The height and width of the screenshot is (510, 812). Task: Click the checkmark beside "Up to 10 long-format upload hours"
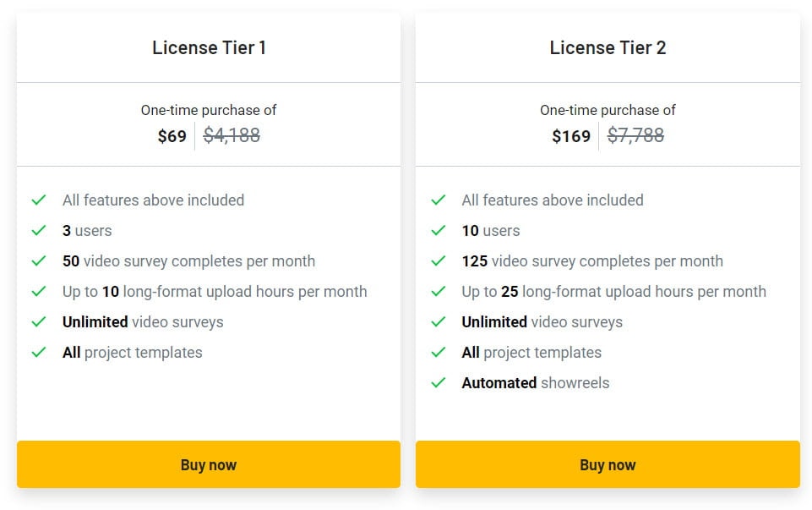click(x=39, y=291)
